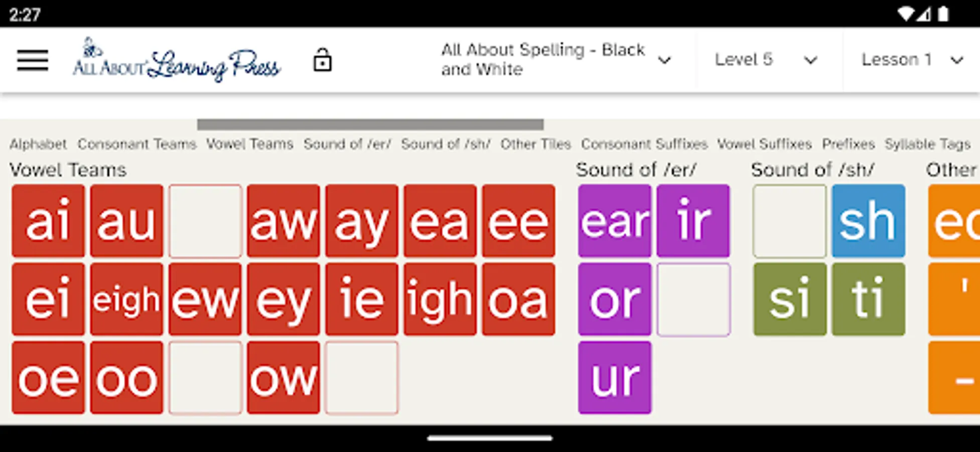Switch to the Other Tiles tab
Screen dimensions: 980x452
(x=535, y=144)
